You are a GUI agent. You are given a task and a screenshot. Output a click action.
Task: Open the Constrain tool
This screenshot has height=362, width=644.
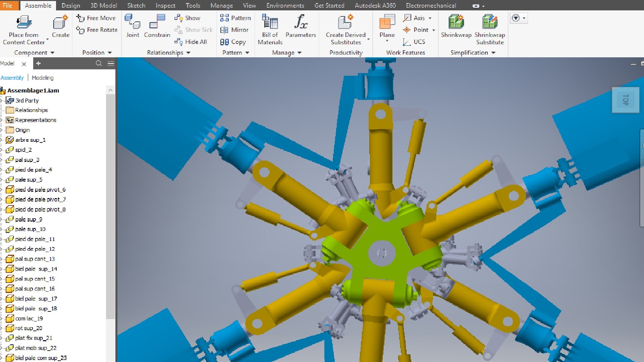pos(157,25)
